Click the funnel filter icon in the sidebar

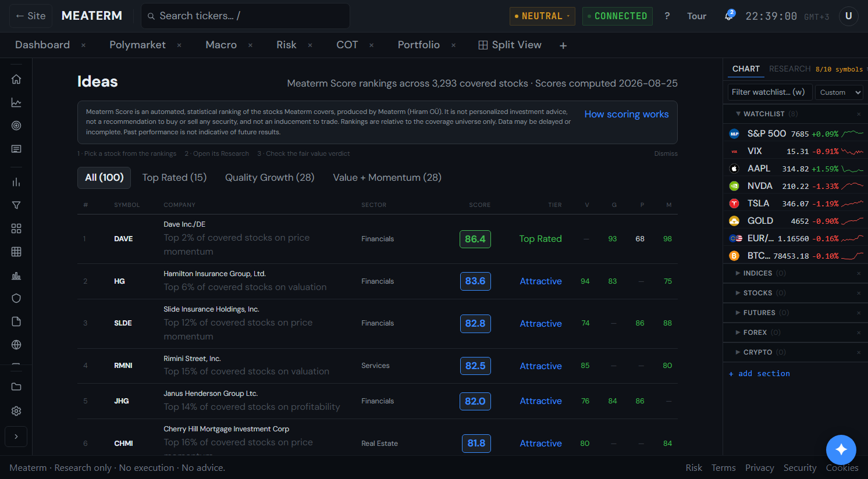click(x=16, y=205)
